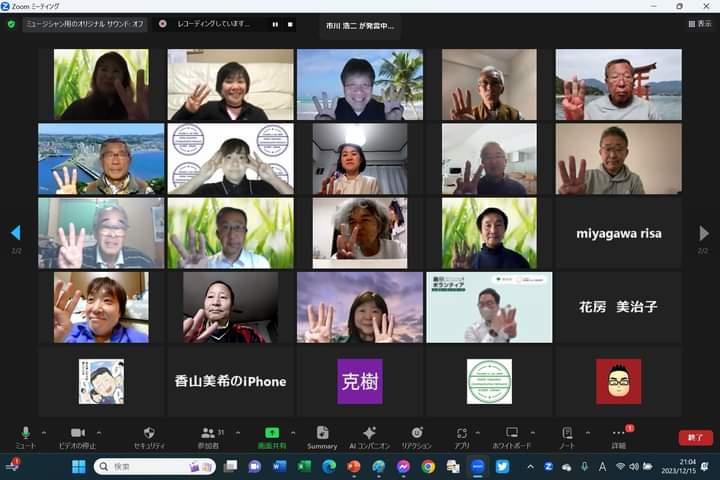Screen dimensions: 720x480
Task: Expand microphone options caret
Action: point(46,432)
